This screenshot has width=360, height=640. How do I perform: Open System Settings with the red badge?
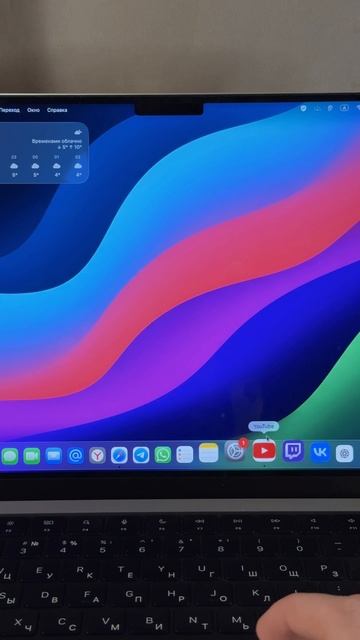tap(235, 451)
